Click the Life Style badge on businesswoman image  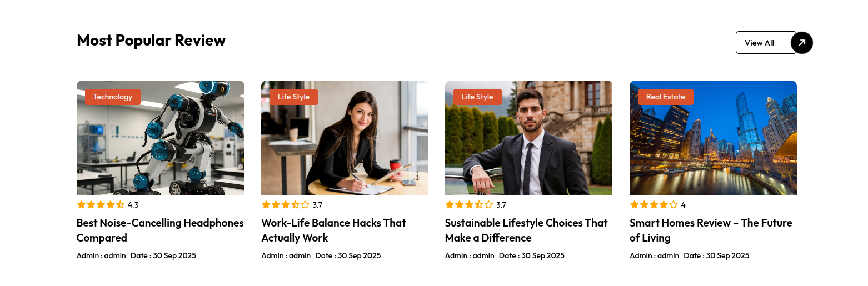pos(293,97)
